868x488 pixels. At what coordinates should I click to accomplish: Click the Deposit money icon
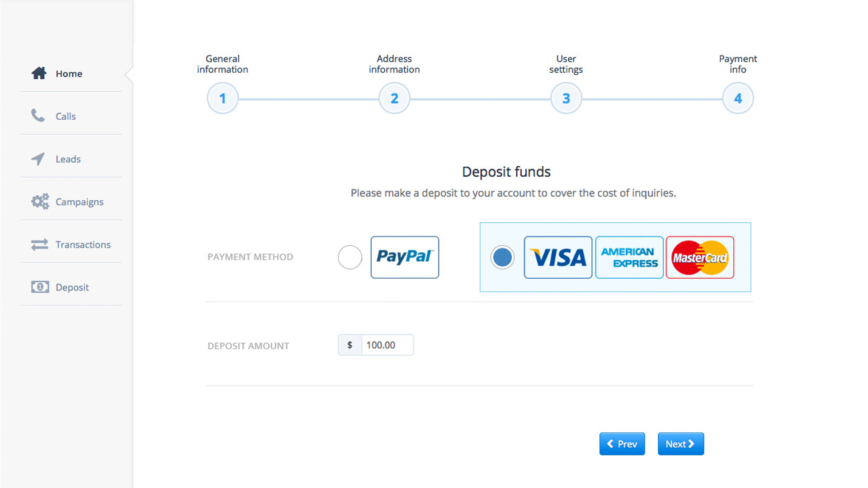40,287
